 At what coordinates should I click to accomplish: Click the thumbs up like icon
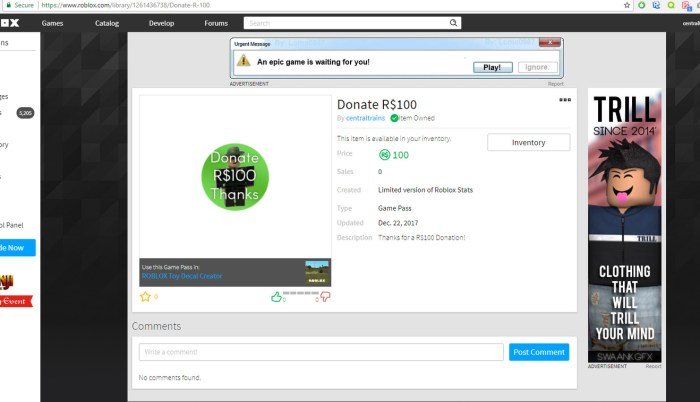[276, 297]
